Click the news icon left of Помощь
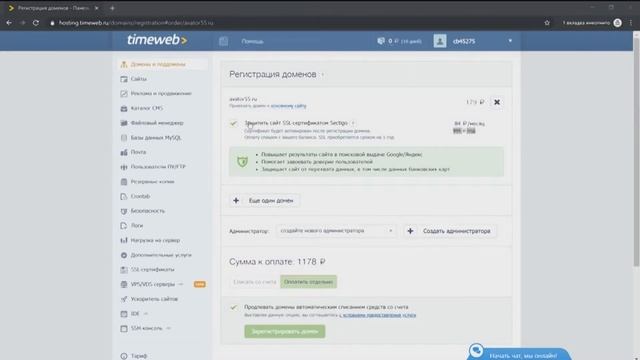 (x=223, y=41)
